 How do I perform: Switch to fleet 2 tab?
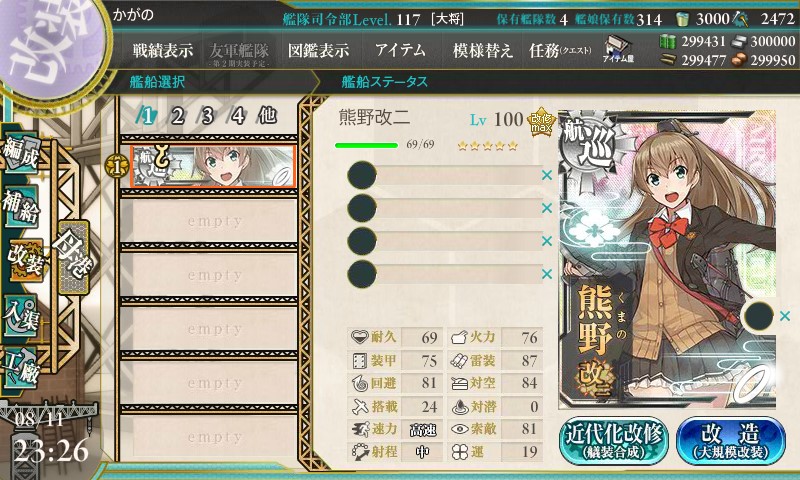tap(177, 116)
